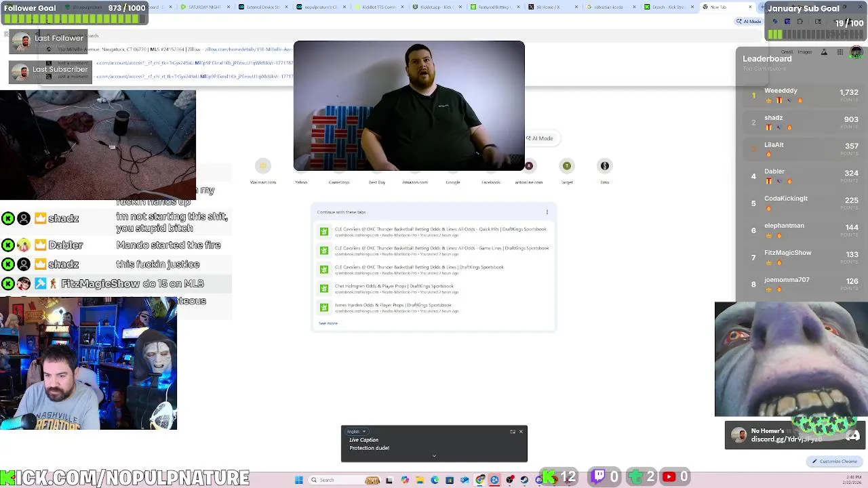Open Steam from the taskbar
Screen dimensions: 868x488
point(524,480)
